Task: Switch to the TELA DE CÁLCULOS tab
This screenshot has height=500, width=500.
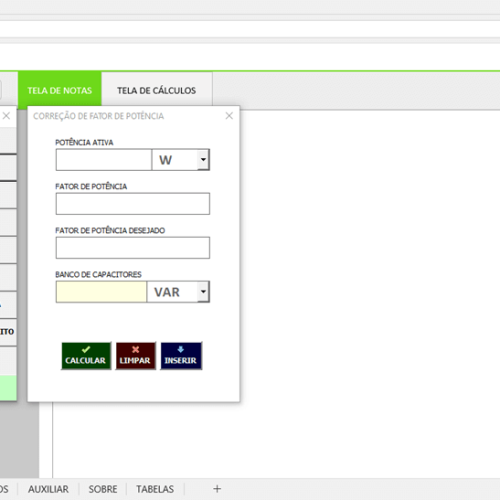Action: click(157, 90)
